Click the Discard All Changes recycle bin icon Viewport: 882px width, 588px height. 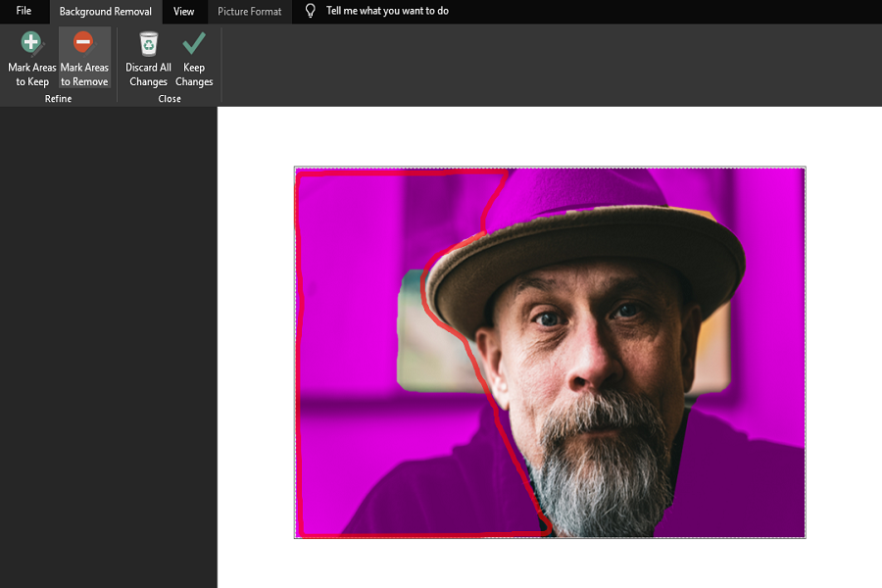pos(147,41)
